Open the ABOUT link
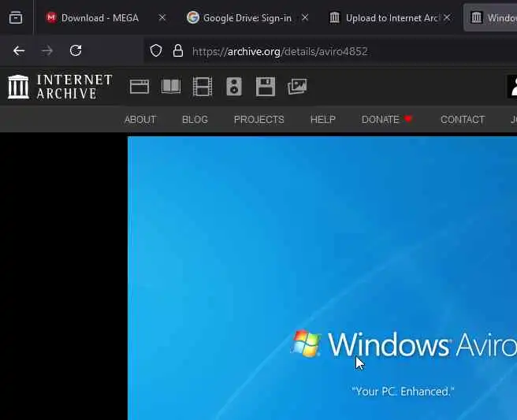Screen dimensions: 517x420 click(x=140, y=119)
